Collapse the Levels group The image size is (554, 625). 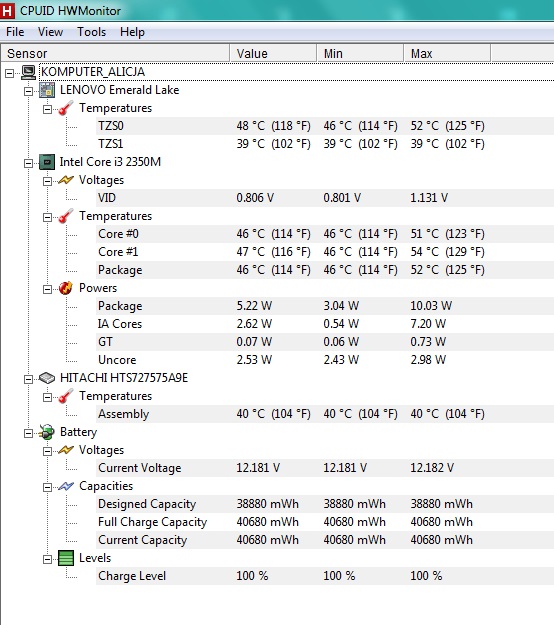47,559
